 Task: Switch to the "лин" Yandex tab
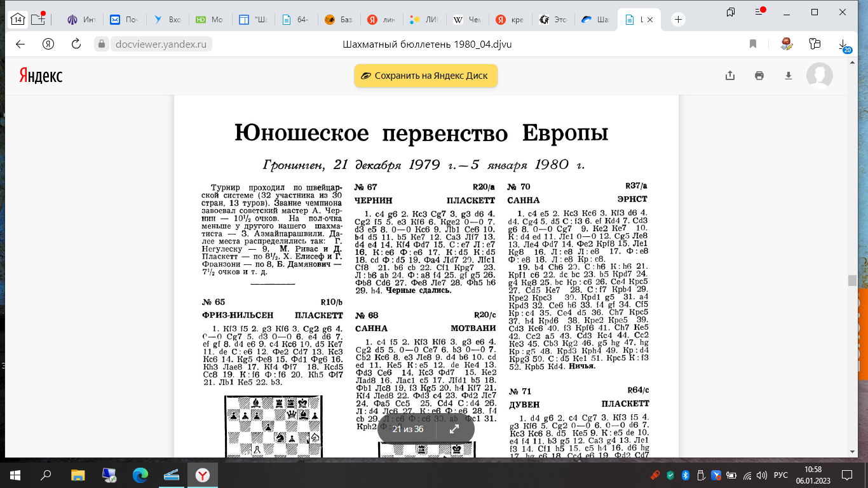point(381,20)
